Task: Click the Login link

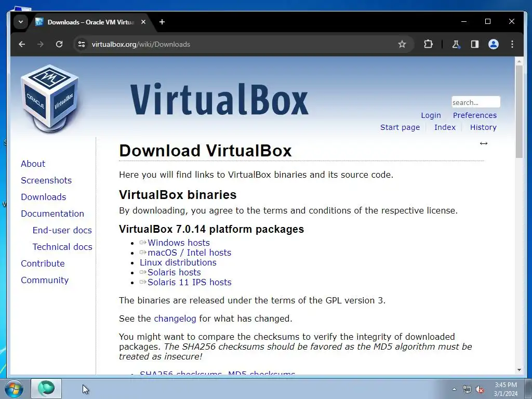Action: tap(431, 115)
